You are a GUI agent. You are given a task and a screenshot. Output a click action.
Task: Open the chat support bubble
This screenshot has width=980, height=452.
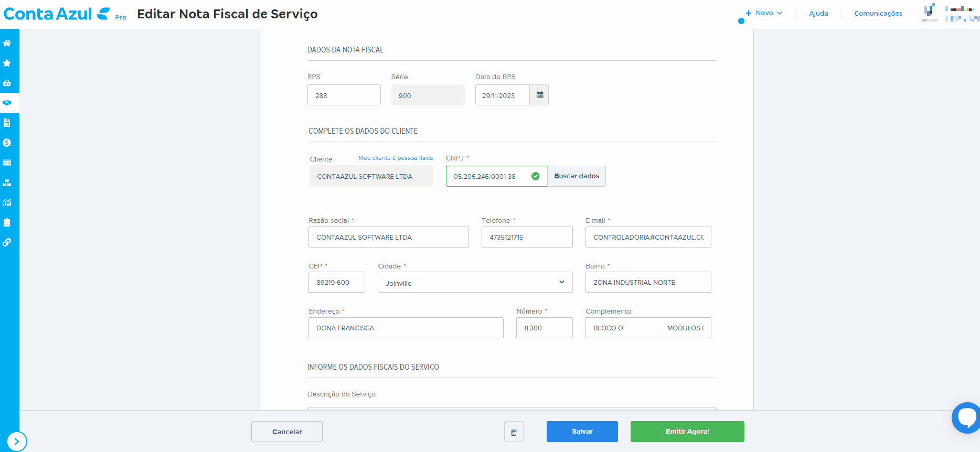pyautogui.click(x=966, y=417)
